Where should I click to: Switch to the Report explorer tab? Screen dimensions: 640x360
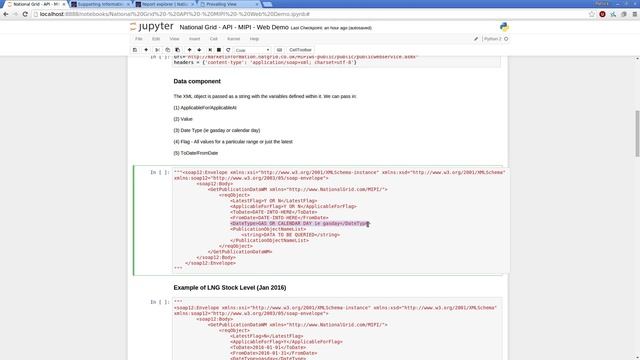pos(164,4)
